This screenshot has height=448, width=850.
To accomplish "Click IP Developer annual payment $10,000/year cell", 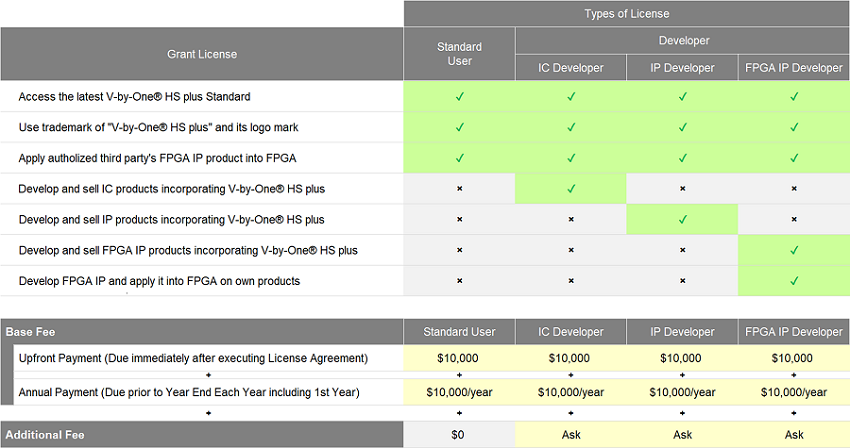I will click(682, 392).
